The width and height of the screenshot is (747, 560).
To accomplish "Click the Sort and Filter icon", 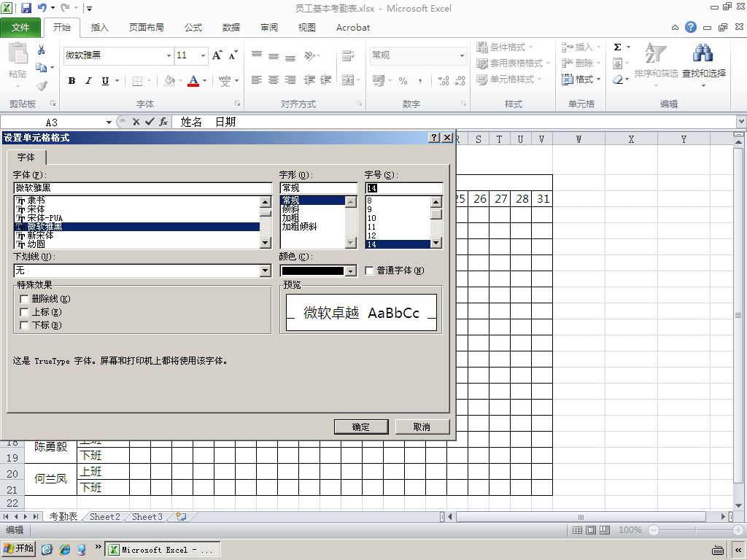I will click(654, 53).
